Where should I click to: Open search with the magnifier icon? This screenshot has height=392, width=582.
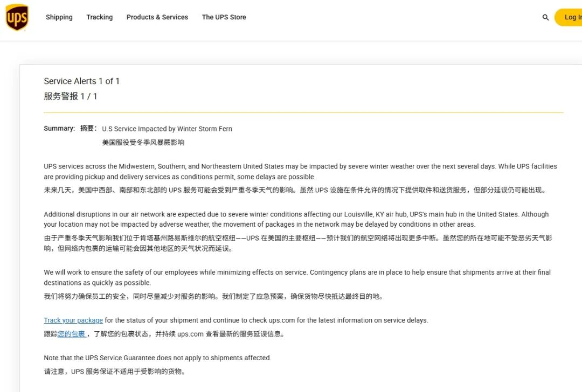pos(545,17)
